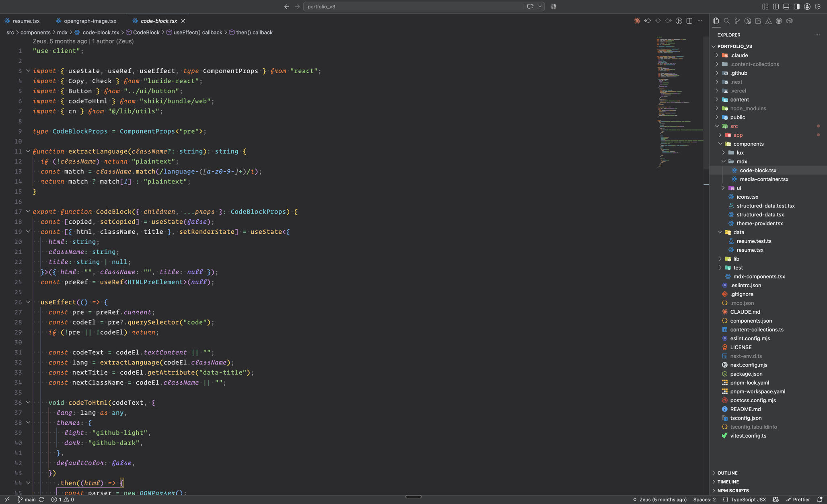Open the Copilot chat icon beside search bar
The width and height of the screenshot is (827, 504).
[530, 6]
